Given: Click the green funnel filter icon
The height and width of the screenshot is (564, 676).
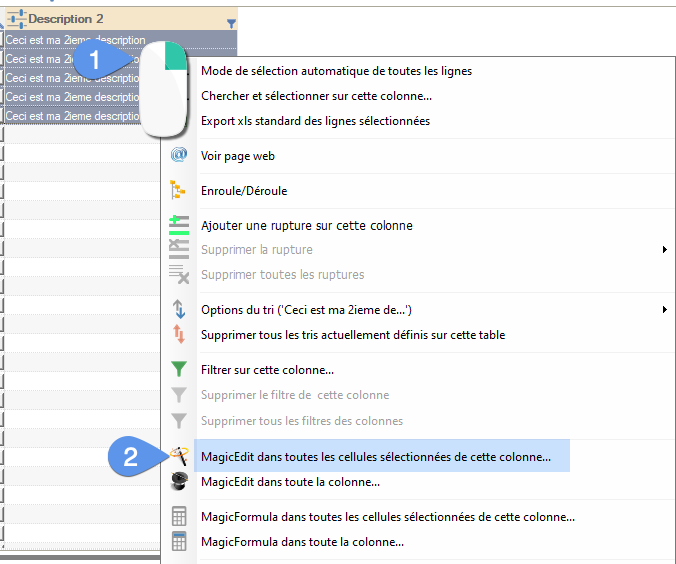Looking at the screenshot, I should (x=179, y=370).
